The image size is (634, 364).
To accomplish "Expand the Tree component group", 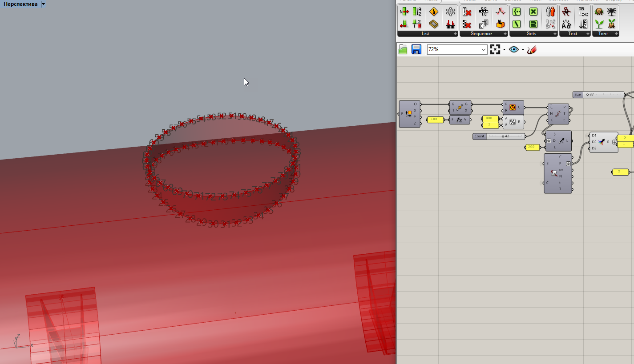I will pos(616,34).
